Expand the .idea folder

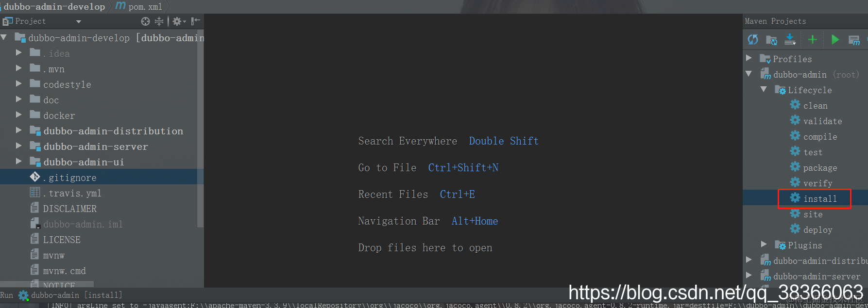tap(18, 53)
